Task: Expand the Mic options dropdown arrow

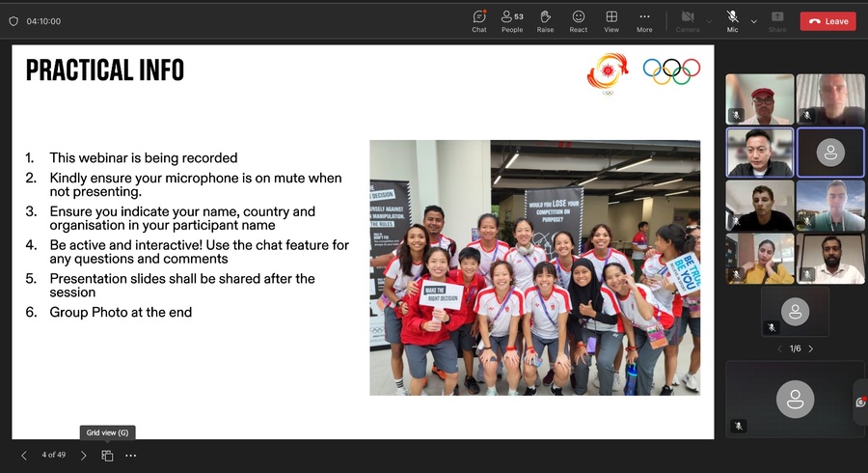Action: click(753, 21)
